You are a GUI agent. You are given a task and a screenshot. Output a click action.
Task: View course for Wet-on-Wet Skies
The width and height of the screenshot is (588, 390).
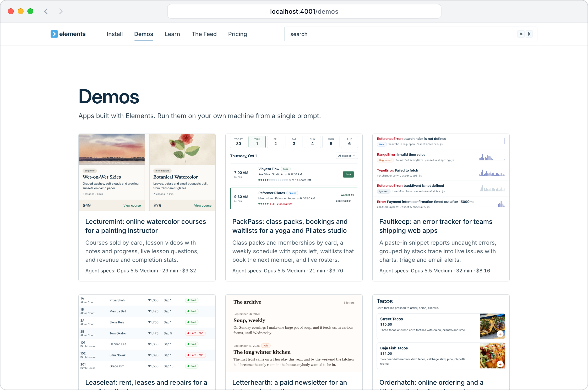pos(132,206)
